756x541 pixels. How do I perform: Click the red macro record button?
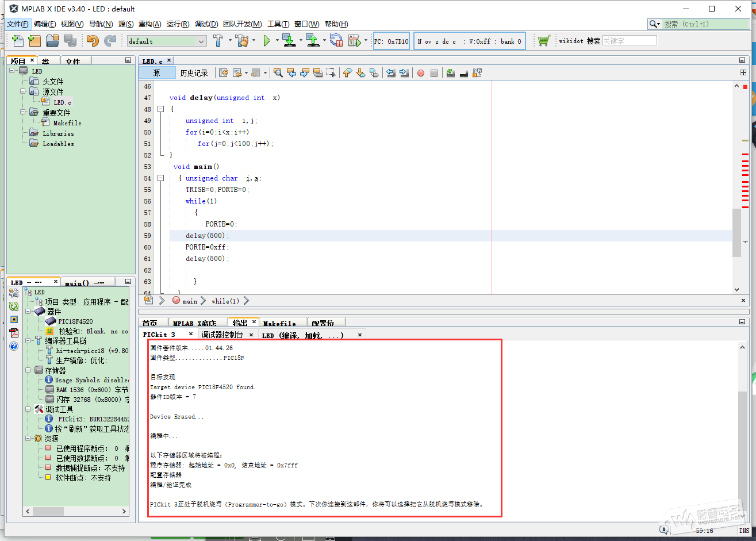[421, 73]
